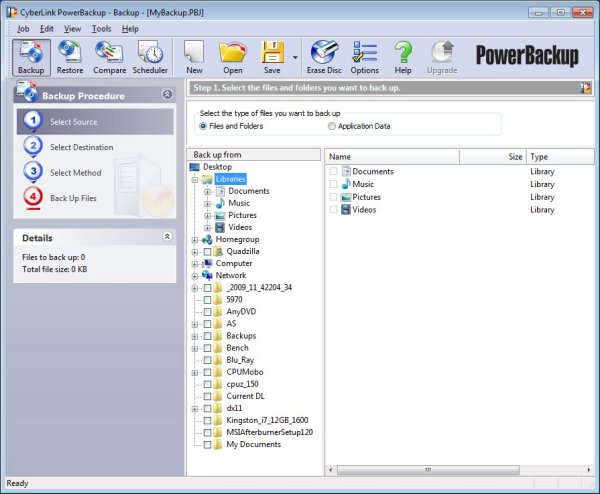This screenshot has width=600, height=494.
Task: Click the horizontal scrollbar thumb in file list
Action: [x=428, y=470]
